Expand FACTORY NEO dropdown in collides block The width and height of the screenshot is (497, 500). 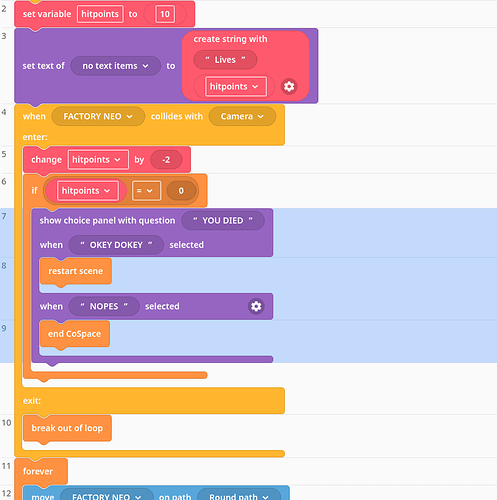98,116
